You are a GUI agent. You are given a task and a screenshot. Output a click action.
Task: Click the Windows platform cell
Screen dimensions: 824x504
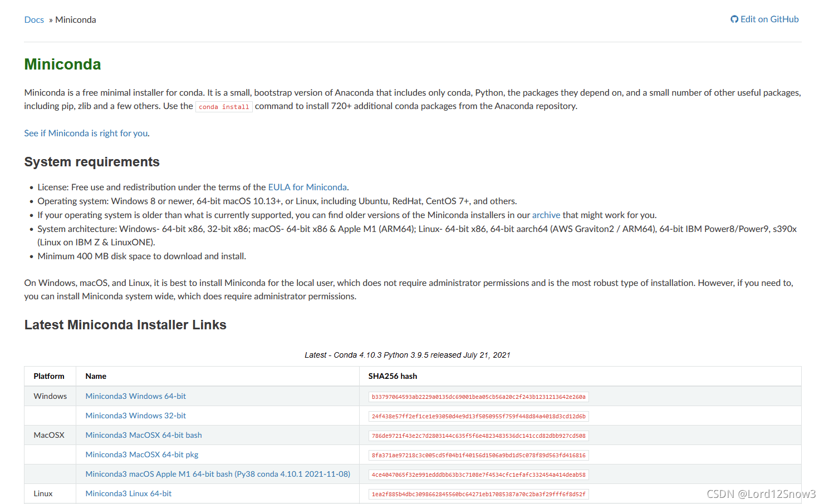[x=50, y=396]
